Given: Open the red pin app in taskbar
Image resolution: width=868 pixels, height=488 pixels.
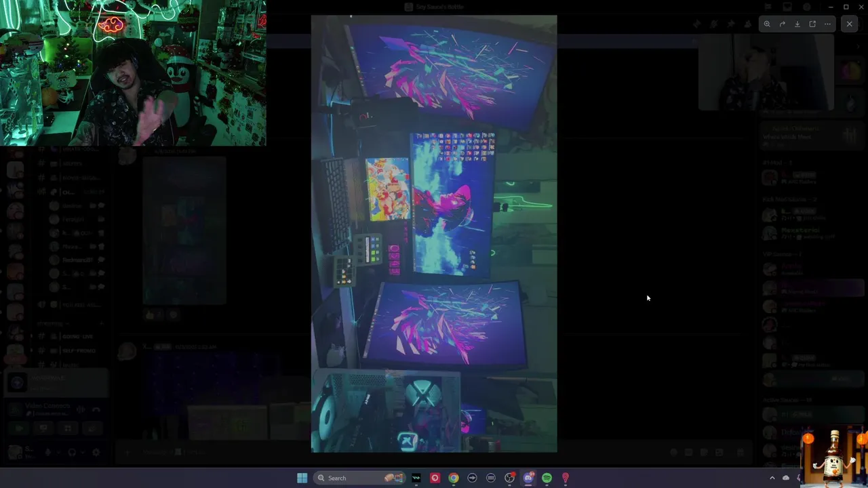Looking at the screenshot, I should (565, 478).
